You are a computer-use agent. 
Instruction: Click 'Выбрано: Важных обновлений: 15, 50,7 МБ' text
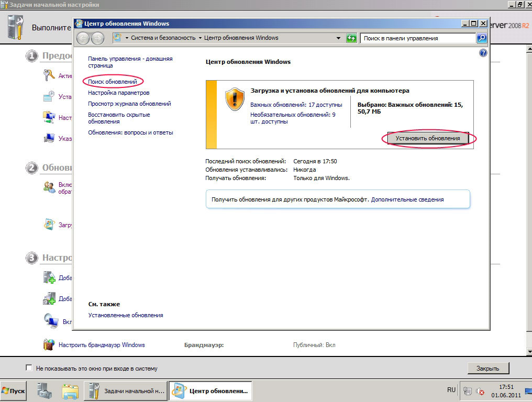(410, 108)
